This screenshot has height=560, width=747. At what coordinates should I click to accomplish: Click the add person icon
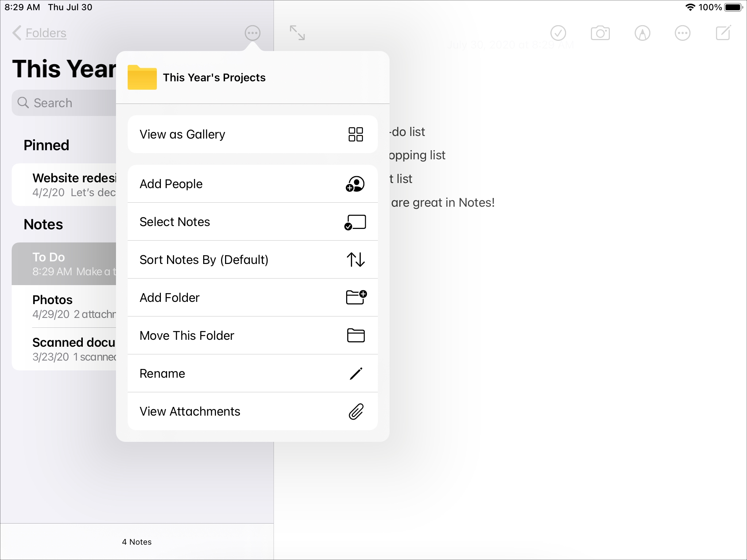[x=355, y=184]
